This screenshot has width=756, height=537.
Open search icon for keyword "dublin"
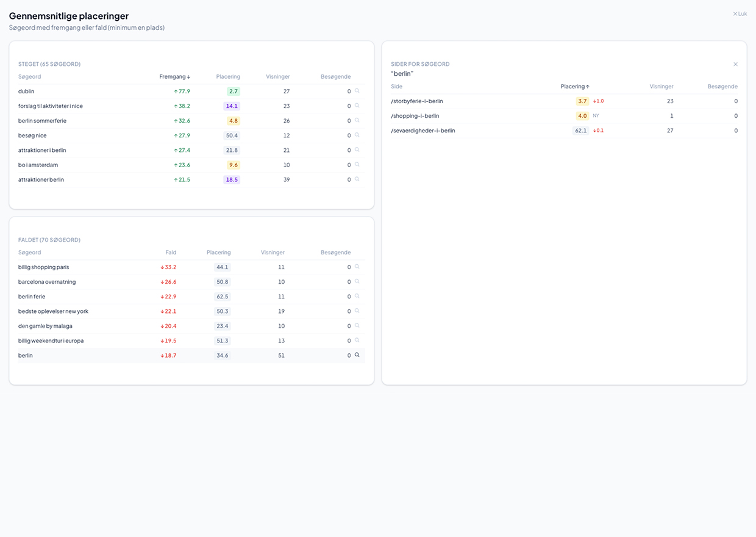coord(357,91)
